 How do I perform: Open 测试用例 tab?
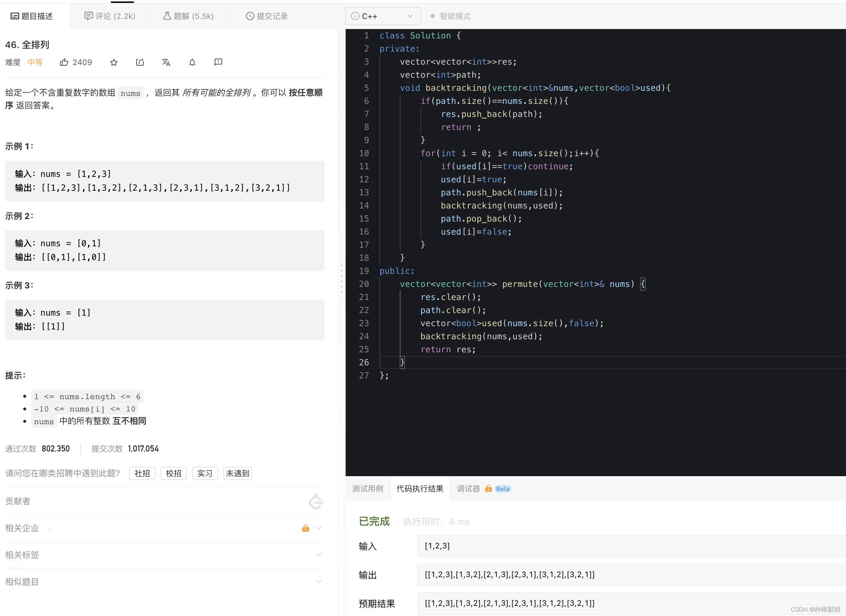point(367,489)
